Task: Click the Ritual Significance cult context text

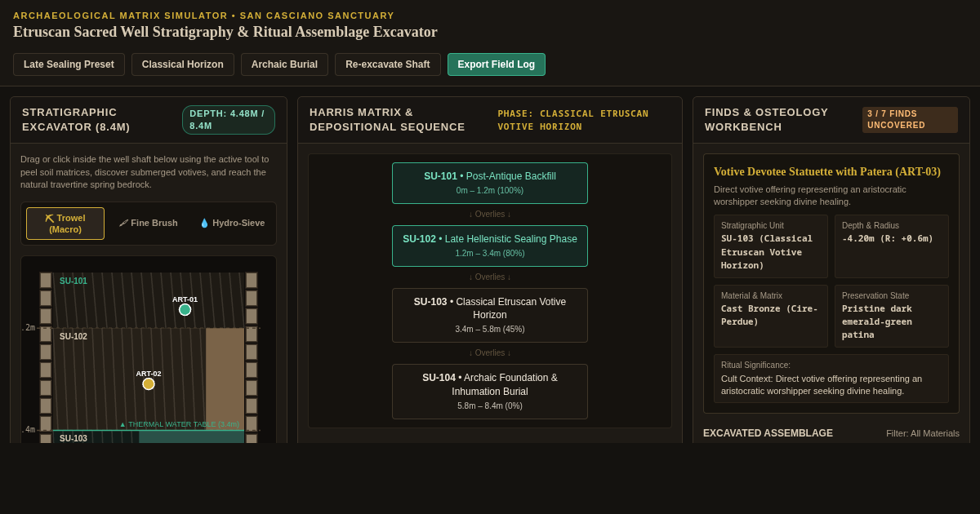Action: 822,385
